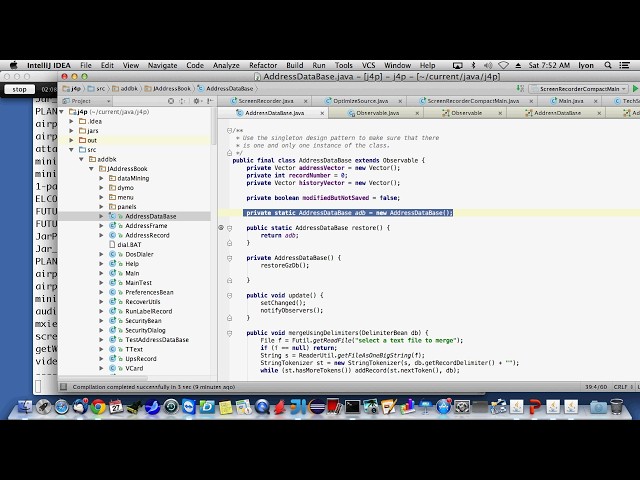This screenshot has height=480, width=640.
Task: Open the App Store in the Dock
Action: [x=443, y=407]
